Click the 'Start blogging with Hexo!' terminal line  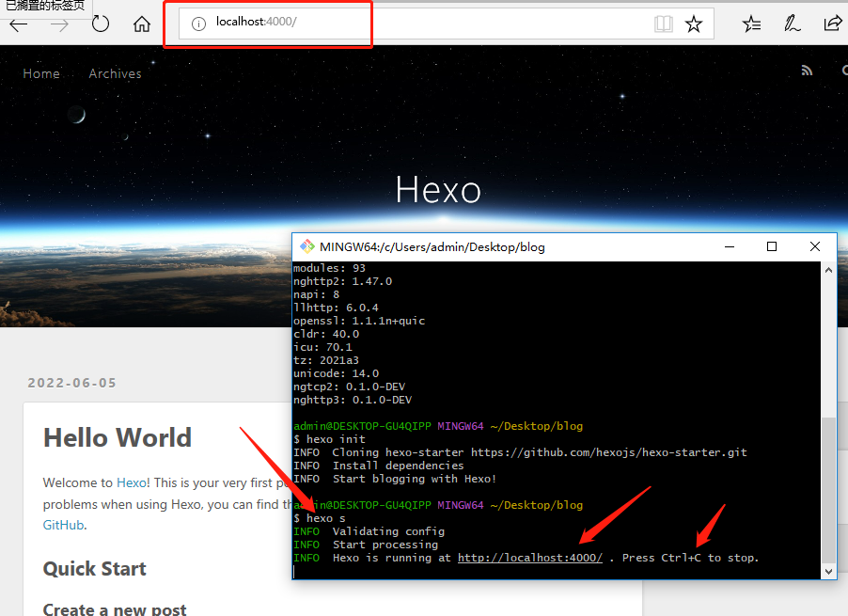tap(395, 479)
